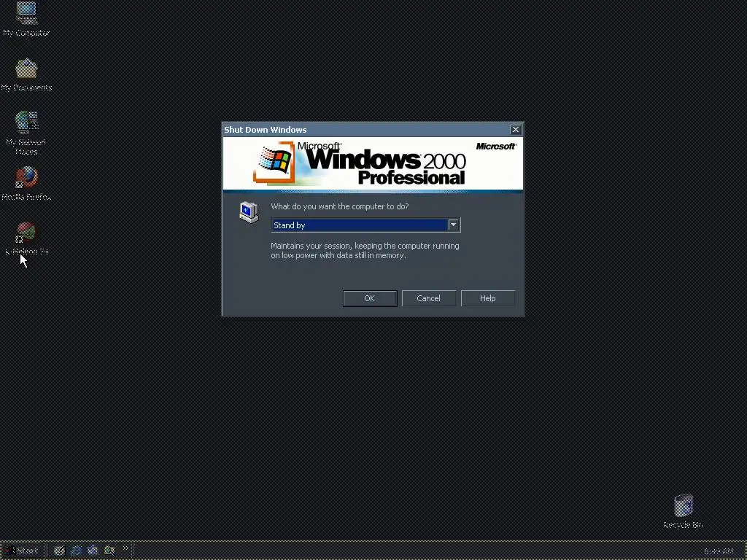Click the Shut Down Windows title bar
Image resolution: width=747 pixels, height=560 pixels.
[x=373, y=130]
